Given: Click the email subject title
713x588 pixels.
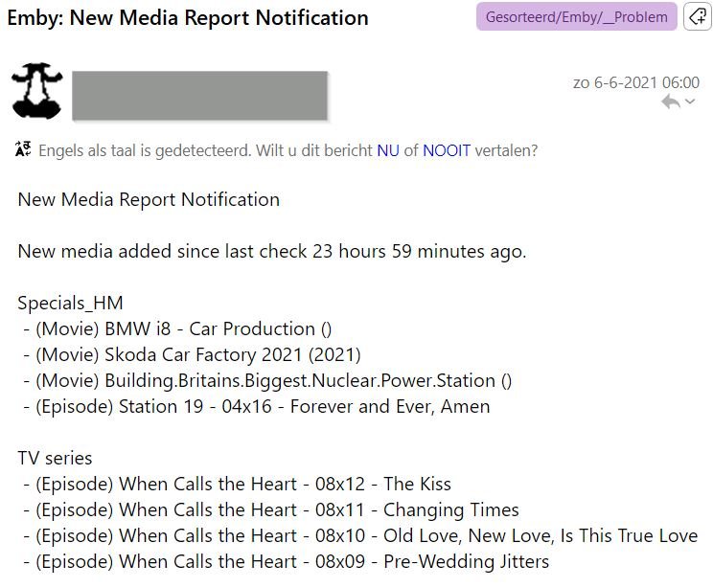Looking at the screenshot, I should 188,17.
